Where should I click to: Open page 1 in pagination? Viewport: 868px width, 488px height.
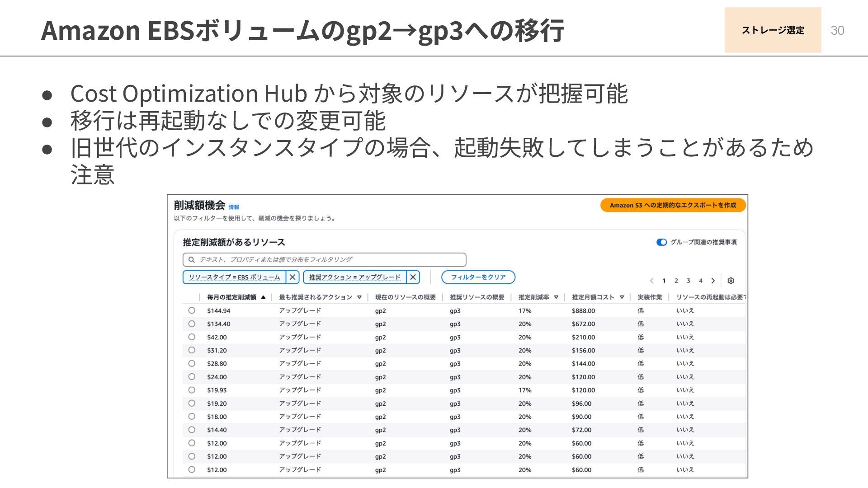point(664,281)
